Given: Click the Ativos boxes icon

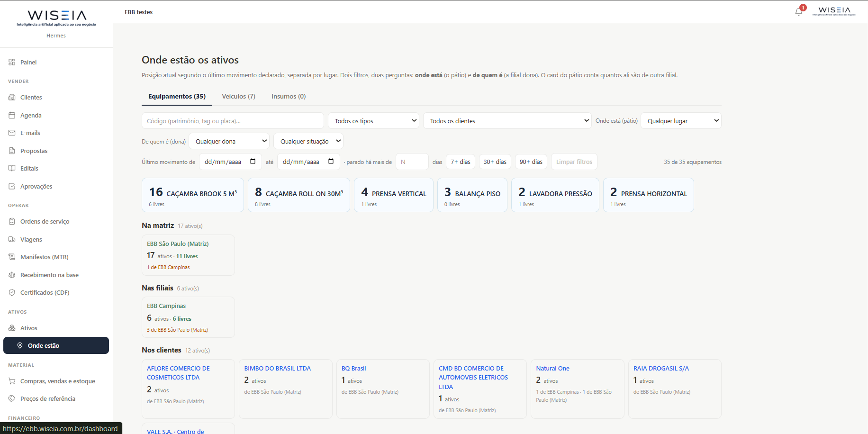Looking at the screenshot, I should click(12, 328).
